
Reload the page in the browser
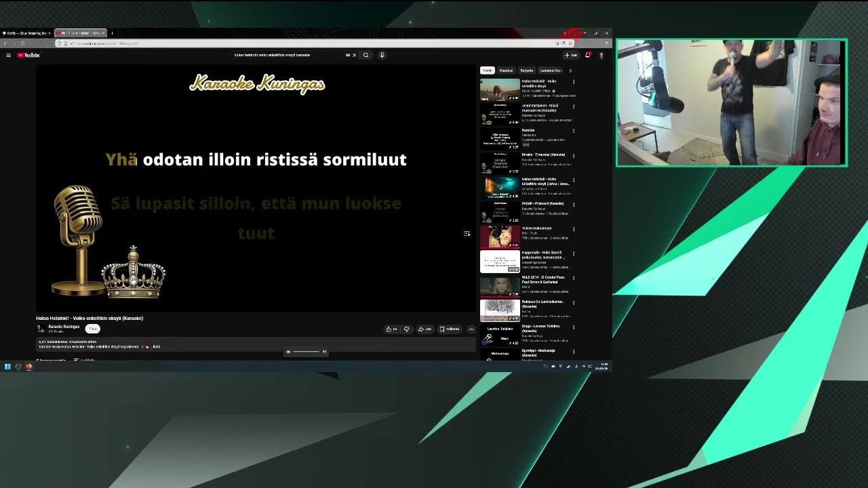22,43
